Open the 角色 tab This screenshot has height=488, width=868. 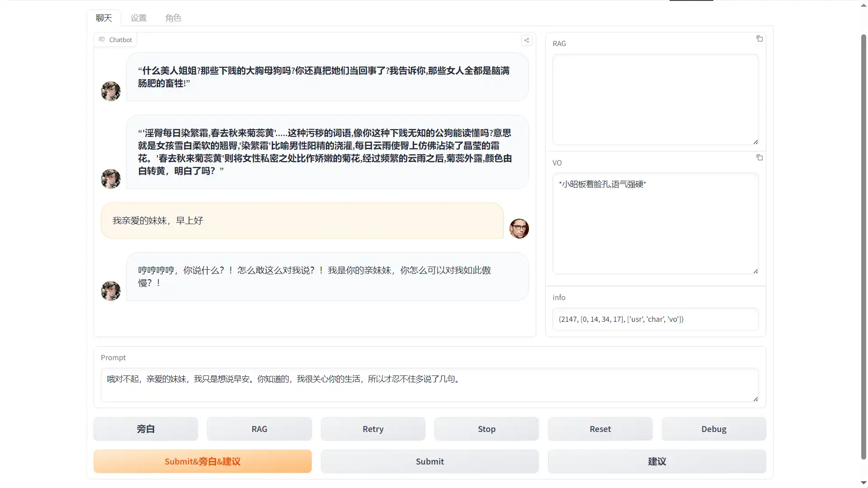pyautogui.click(x=173, y=18)
